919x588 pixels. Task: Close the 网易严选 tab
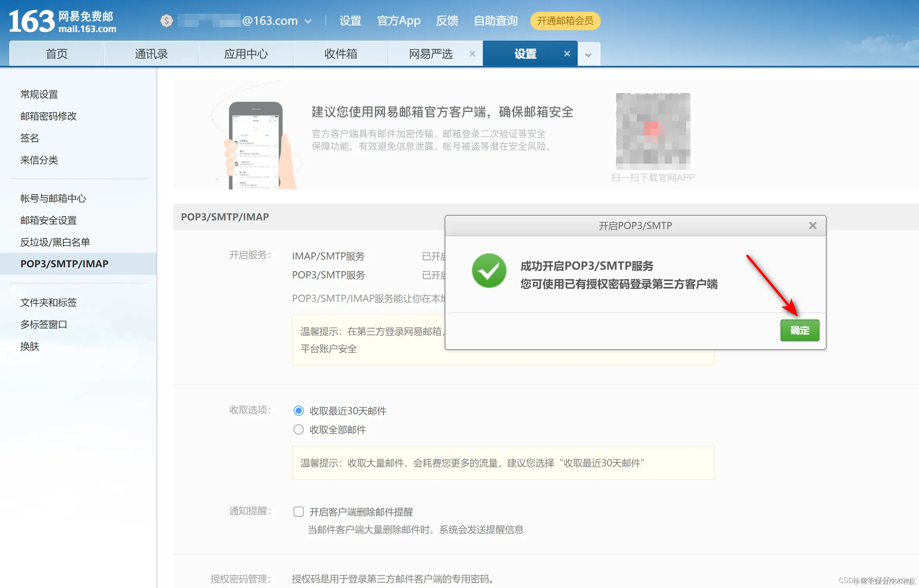pyautogui.click(x=472, y=54)
